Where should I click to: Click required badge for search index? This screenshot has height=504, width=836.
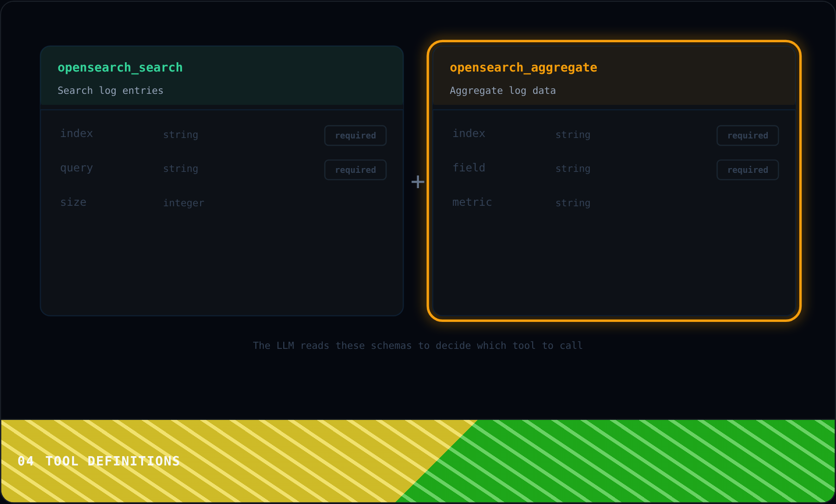pyautogui.click(x=355, y=136)
